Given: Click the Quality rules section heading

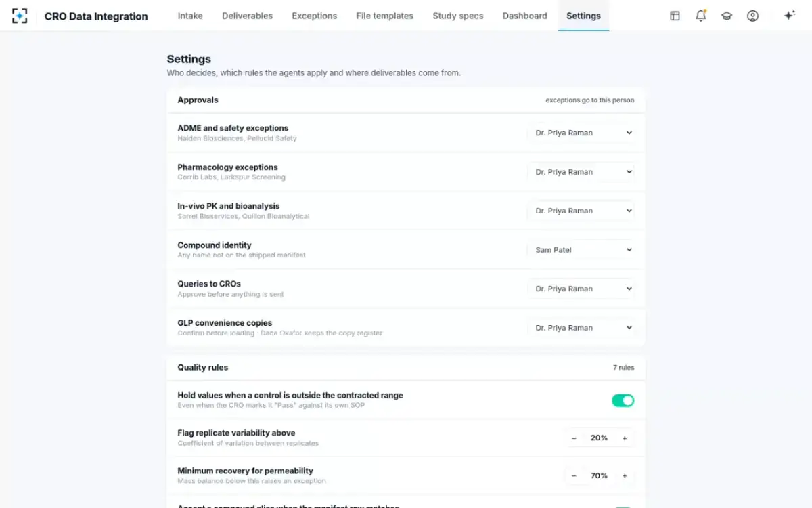Looking at the screenshot, I should (x=203, y=367).
